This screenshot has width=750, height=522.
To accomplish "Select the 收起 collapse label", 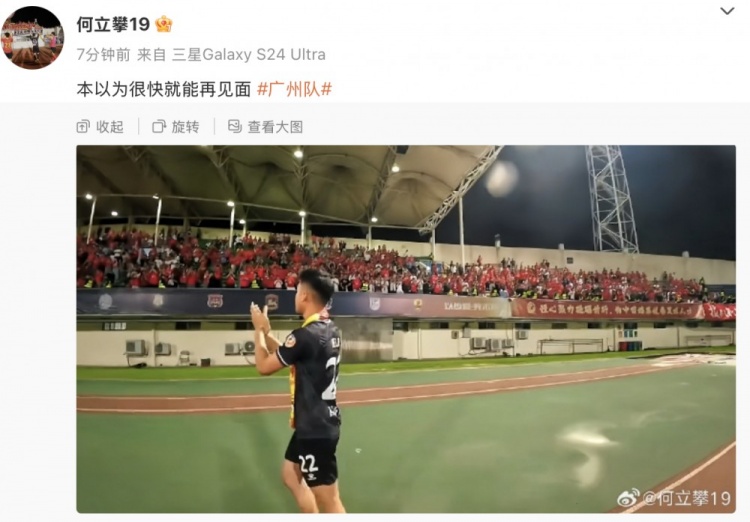I will [110, 127].
